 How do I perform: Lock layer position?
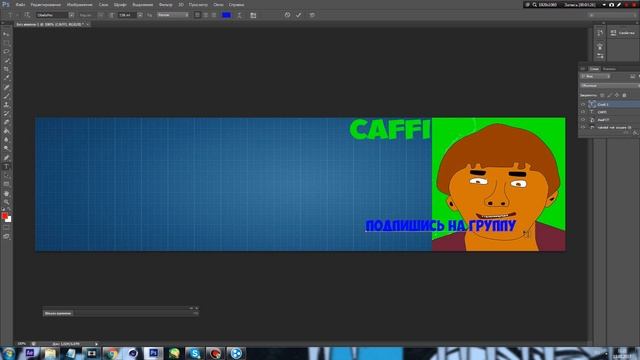point(617,95)
